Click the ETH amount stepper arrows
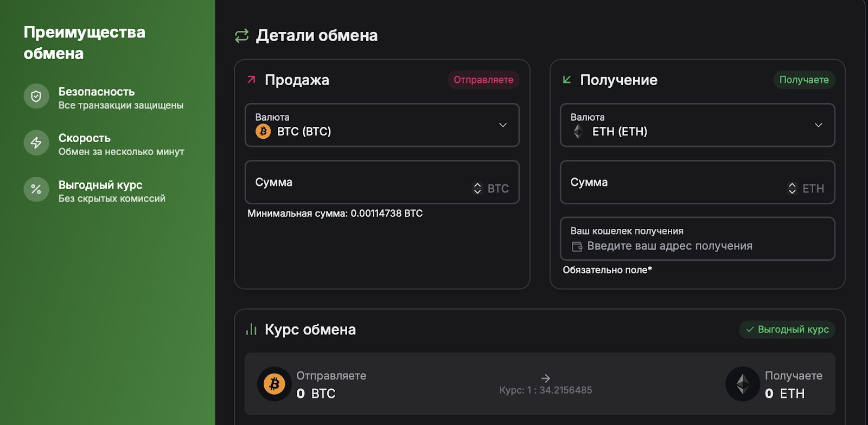 point(792,188)
